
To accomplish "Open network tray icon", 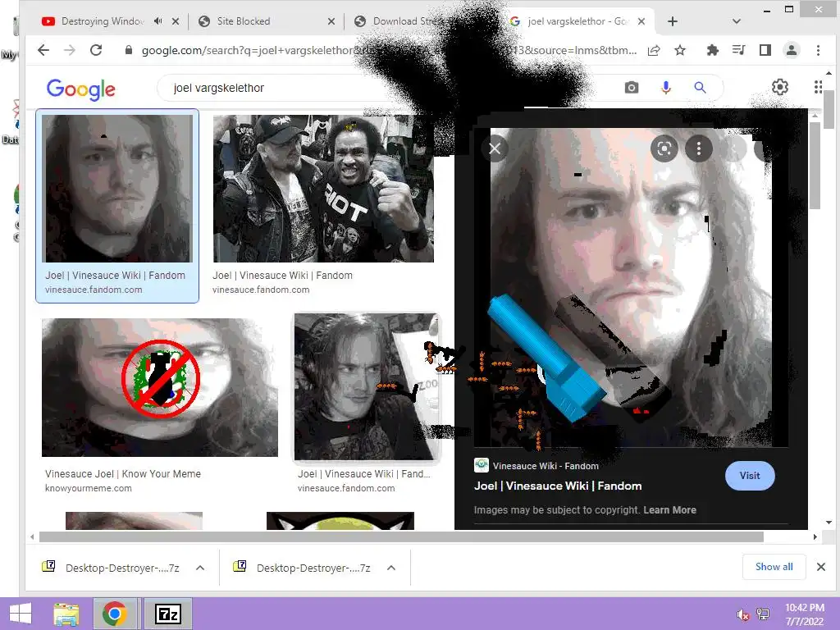I will tap(763, 614).
